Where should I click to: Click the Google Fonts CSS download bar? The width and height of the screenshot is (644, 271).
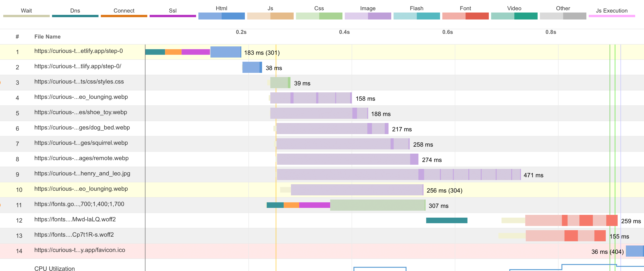[x=378, y=205]
